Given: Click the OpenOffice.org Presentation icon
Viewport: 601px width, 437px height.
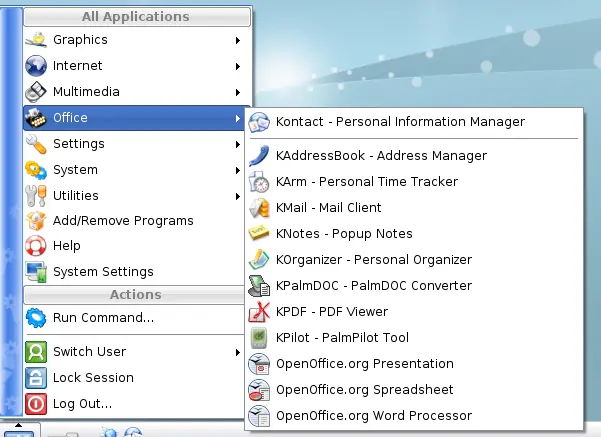Looking at the screenshot, I should tap(259, 364).
